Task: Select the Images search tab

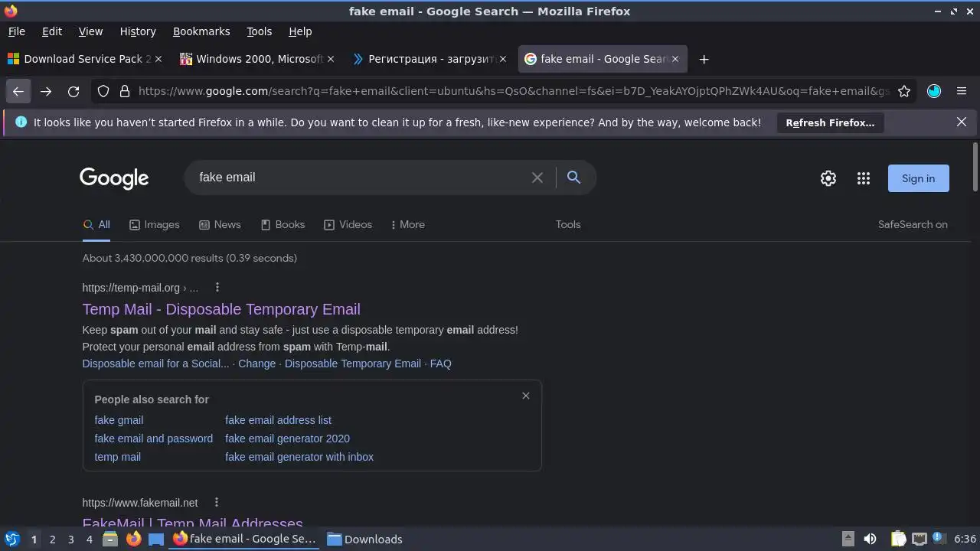Action: [154, 224]
